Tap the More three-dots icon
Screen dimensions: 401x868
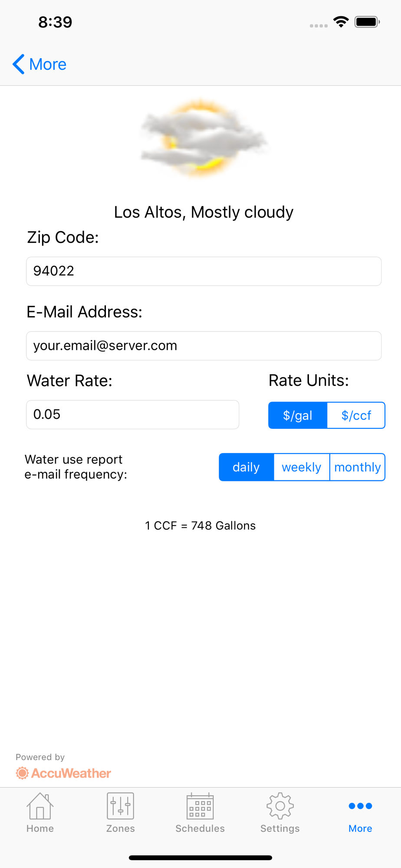(x=360, y=806)
